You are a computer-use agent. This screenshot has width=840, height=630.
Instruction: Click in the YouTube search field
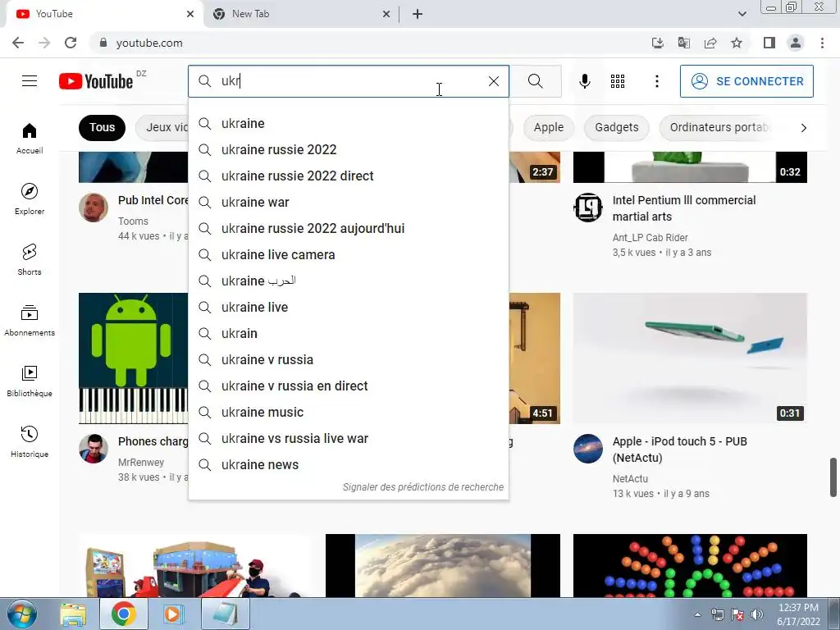click(x=348, y=81)
